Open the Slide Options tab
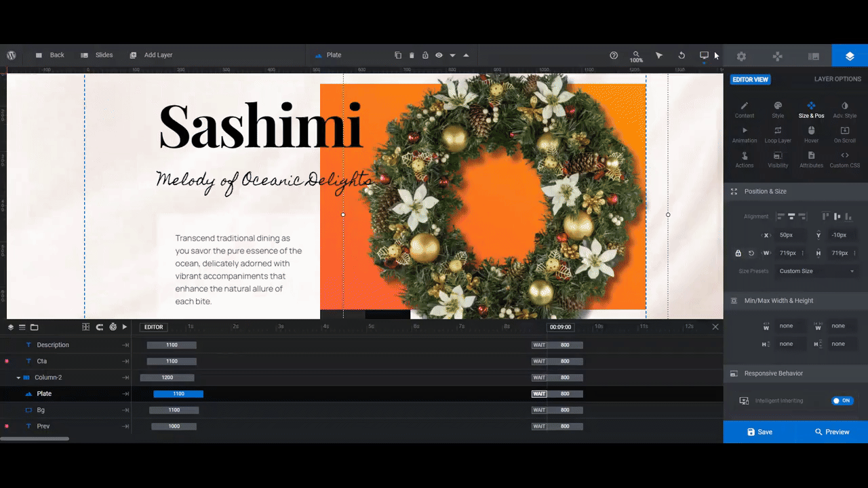 coord(814,56)
